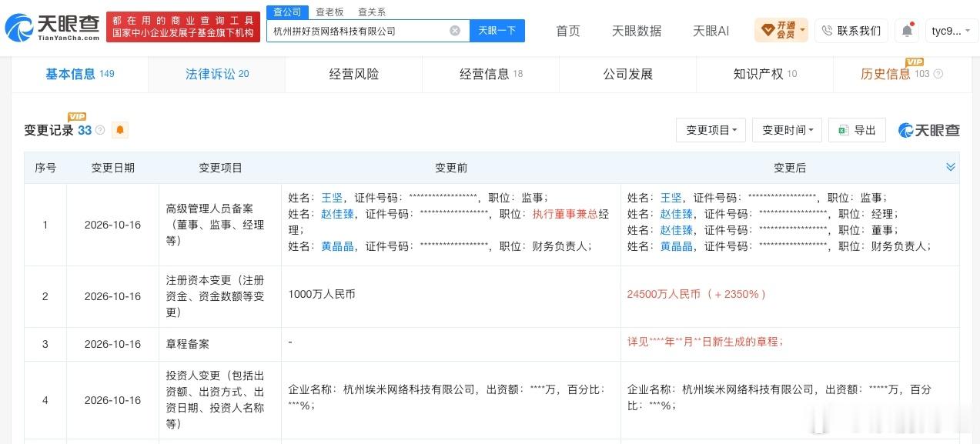
Task: Switch to 历史信息 103 tab
Action: tap(901, 74)
